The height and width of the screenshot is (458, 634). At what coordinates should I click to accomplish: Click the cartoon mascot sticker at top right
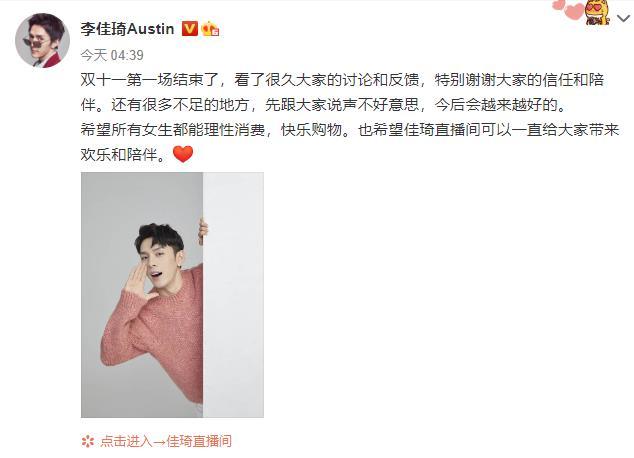click(597, 12)
